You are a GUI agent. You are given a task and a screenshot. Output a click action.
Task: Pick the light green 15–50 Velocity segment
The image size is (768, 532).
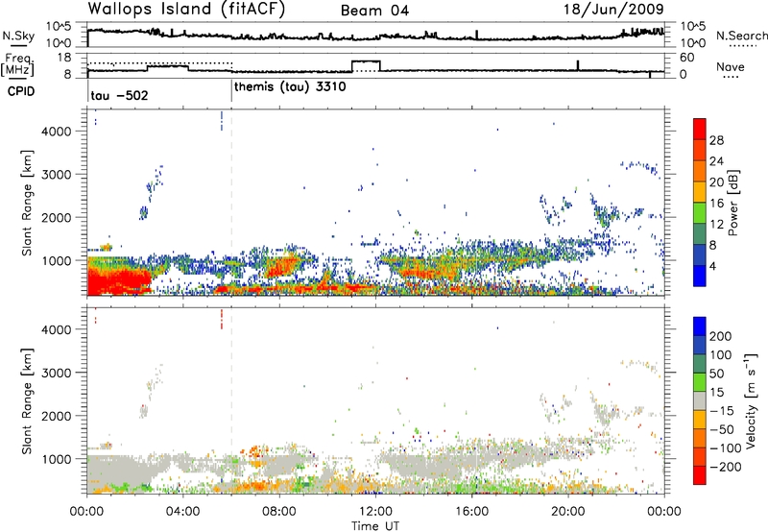[x=700, y=381]
